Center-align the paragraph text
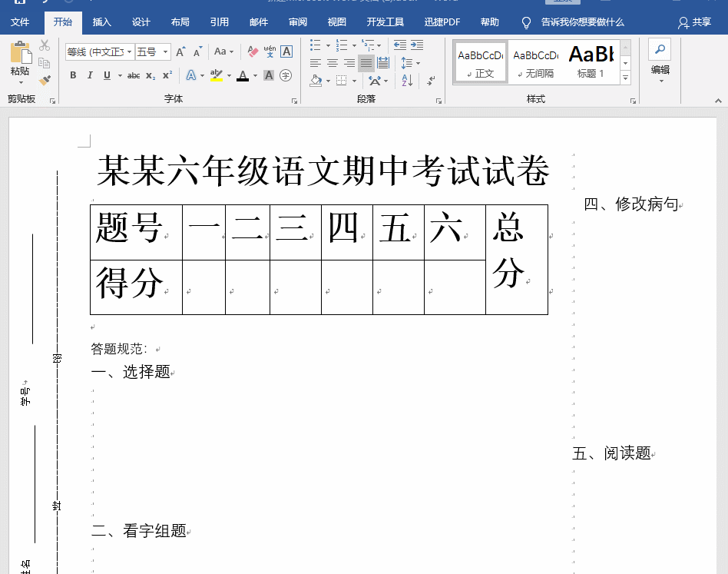The width and height of the screenshot is (728, 574). [x=333, y=63]
